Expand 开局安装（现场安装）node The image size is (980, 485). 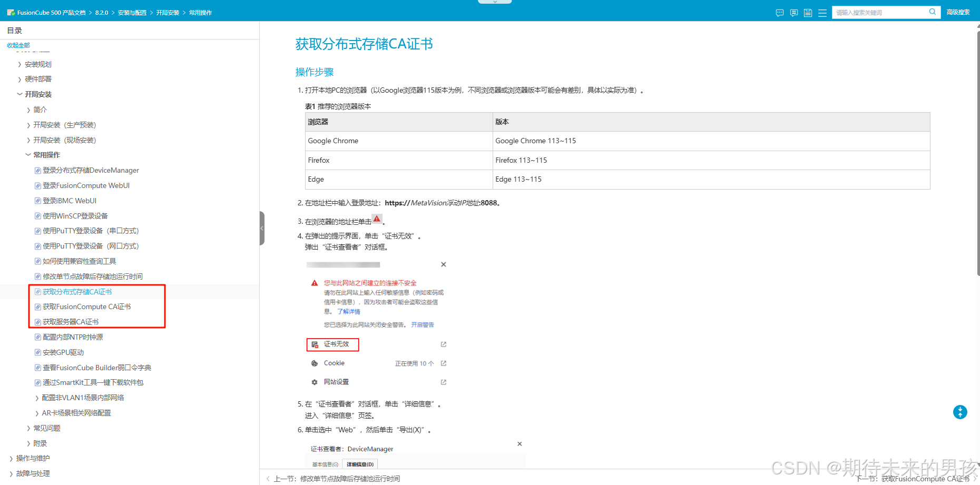pyautogui.click(x=28, y=140)
